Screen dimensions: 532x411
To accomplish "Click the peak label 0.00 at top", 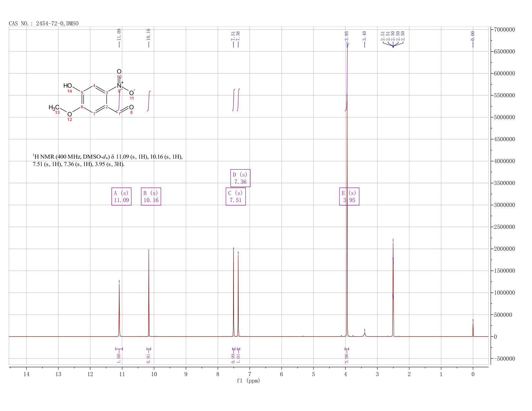I will click(473, 35).
